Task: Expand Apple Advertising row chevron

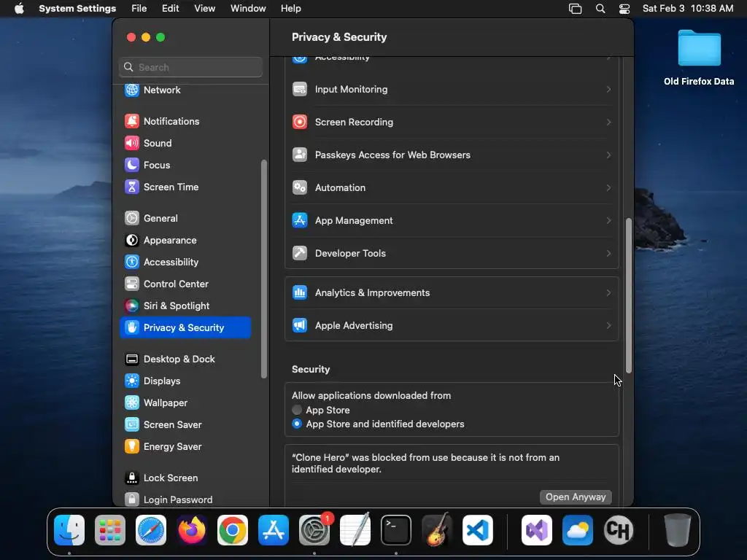Action: pos(608,326)
